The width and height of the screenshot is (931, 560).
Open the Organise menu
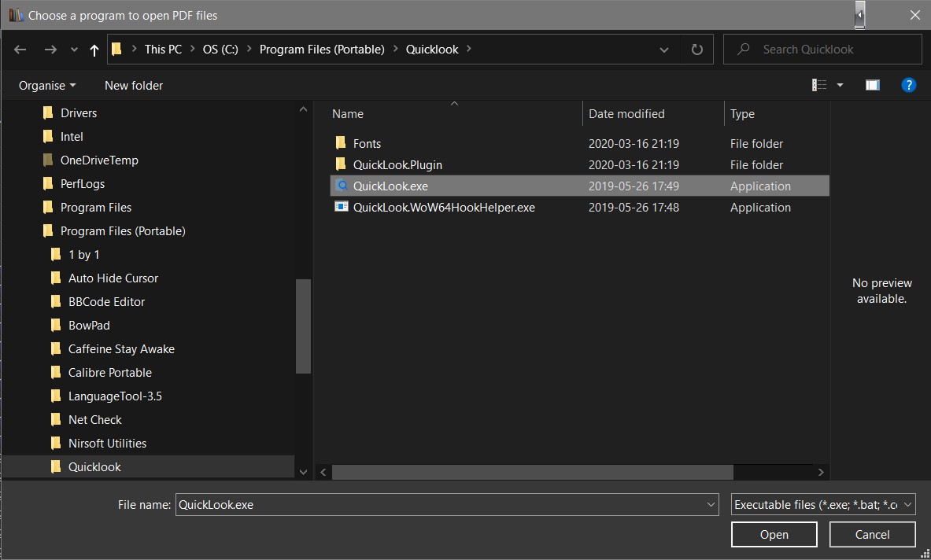coord(47,86)
